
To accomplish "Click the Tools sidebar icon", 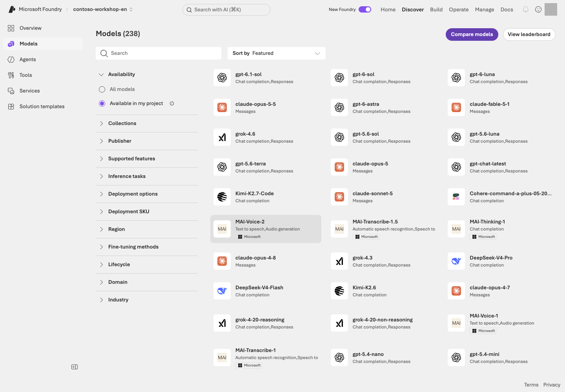I will pos(11,75).
